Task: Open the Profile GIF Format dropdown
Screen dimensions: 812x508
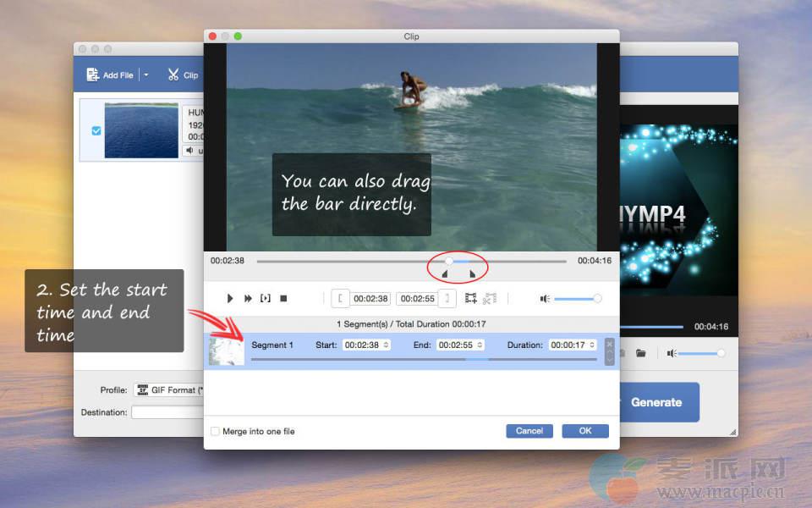Action: click(169, 390)
